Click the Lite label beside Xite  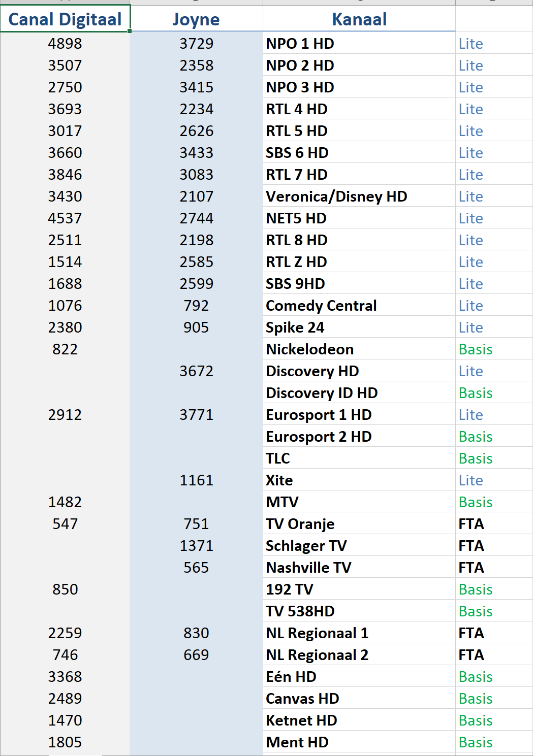471,480
